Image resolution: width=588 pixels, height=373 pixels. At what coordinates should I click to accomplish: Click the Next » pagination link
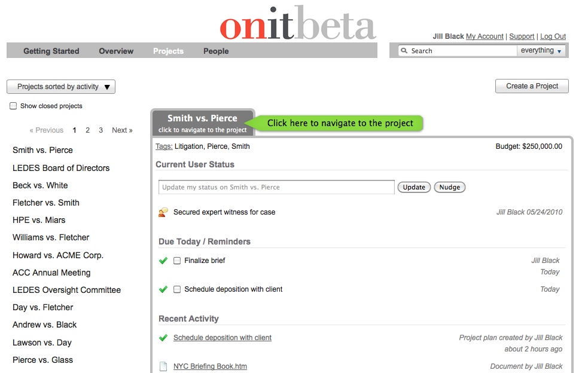(x=122, y=130)
